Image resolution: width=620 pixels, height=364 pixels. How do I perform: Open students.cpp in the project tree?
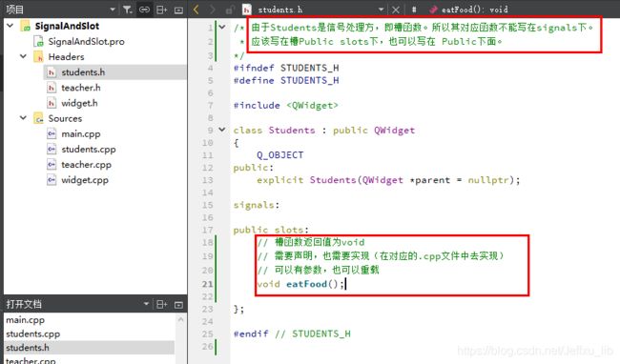(89, 150)
